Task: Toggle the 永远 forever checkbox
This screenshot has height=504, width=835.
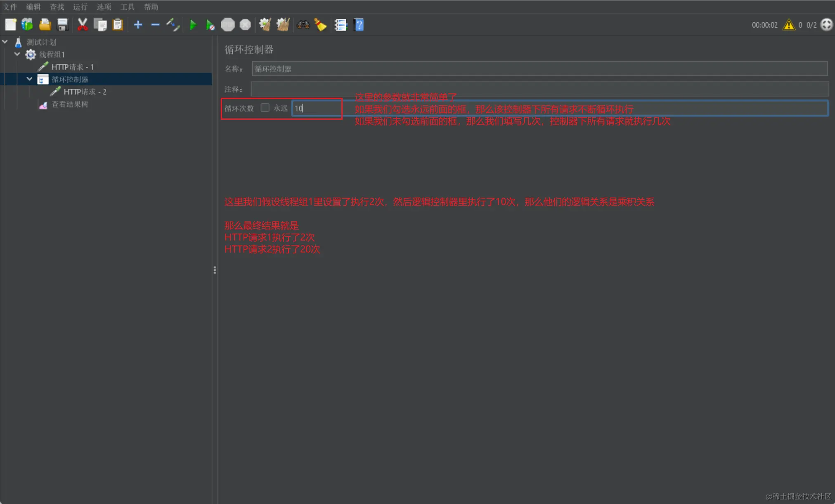Action: tap(265, 108)
